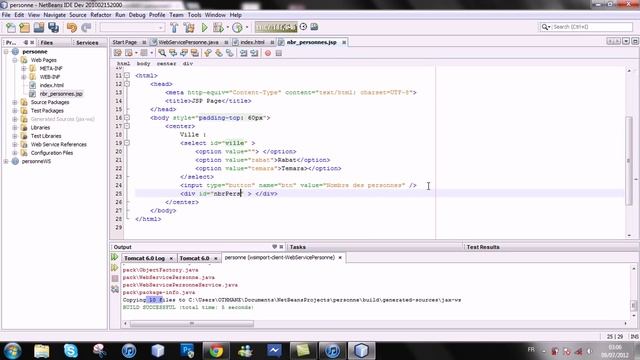Click the editor Find Selection magnifier icon
The width and height of the screenshot is (640, 360).
click(162, 53)
